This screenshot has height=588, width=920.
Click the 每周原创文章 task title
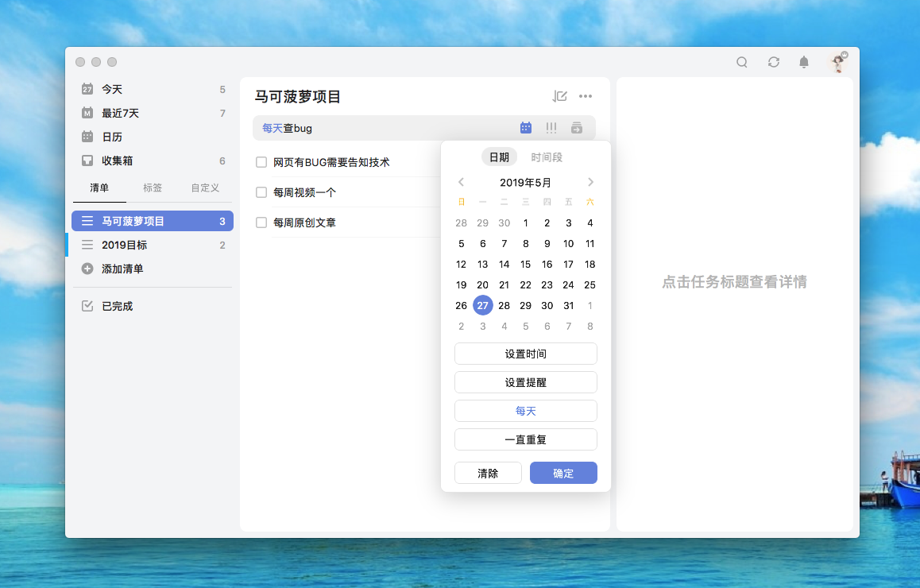coord(304,222)
